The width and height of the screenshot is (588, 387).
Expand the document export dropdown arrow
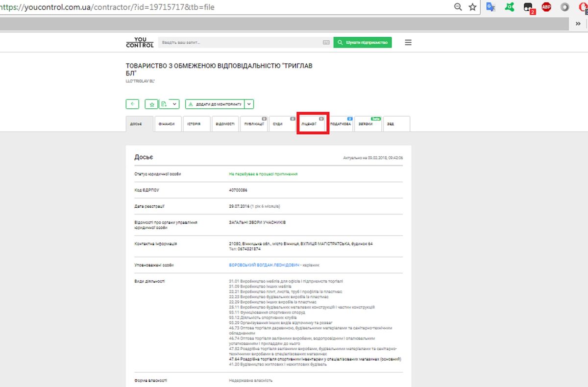click(x=175, y=104)
